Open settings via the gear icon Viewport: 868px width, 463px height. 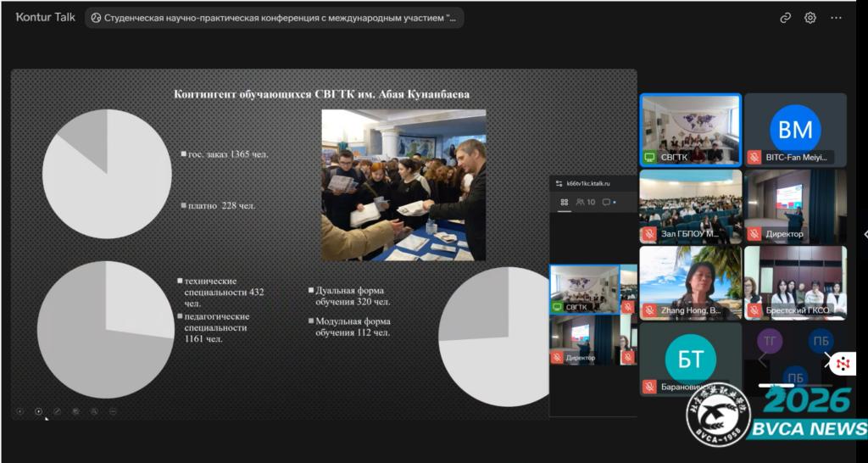coord(810,18)
